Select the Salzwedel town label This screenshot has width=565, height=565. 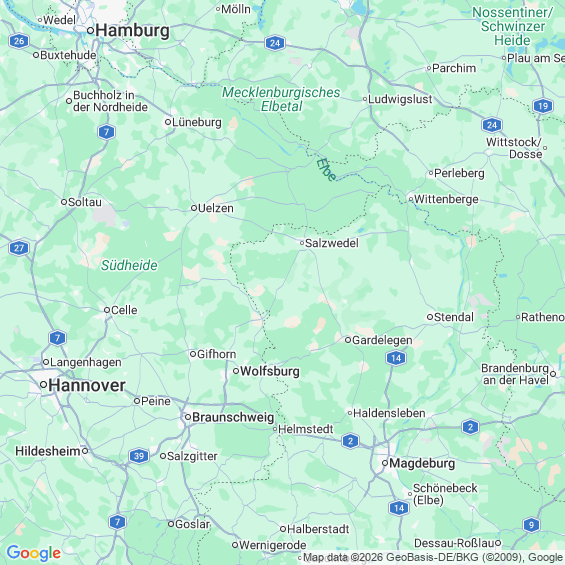click(332, 243)
